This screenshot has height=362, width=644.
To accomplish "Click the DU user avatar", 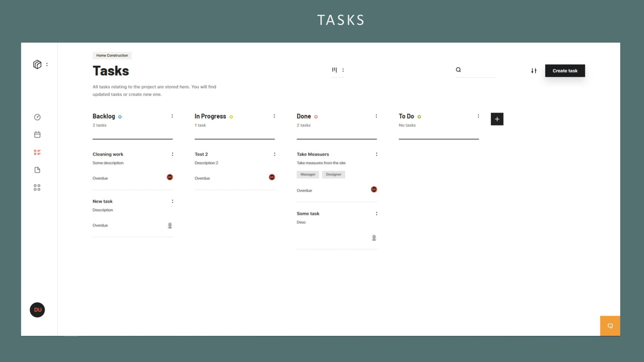I will pyautogui.click(x=37, y=310).
